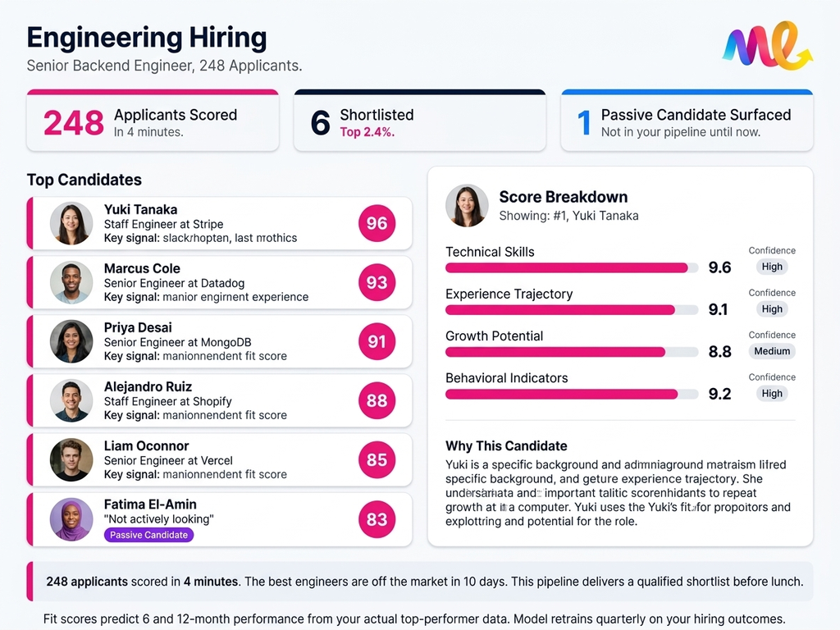Image resolution: width=840 pixels, height=630 pixels.
Task: Open the 6 Shortlisted card
Action: point(419,121)
